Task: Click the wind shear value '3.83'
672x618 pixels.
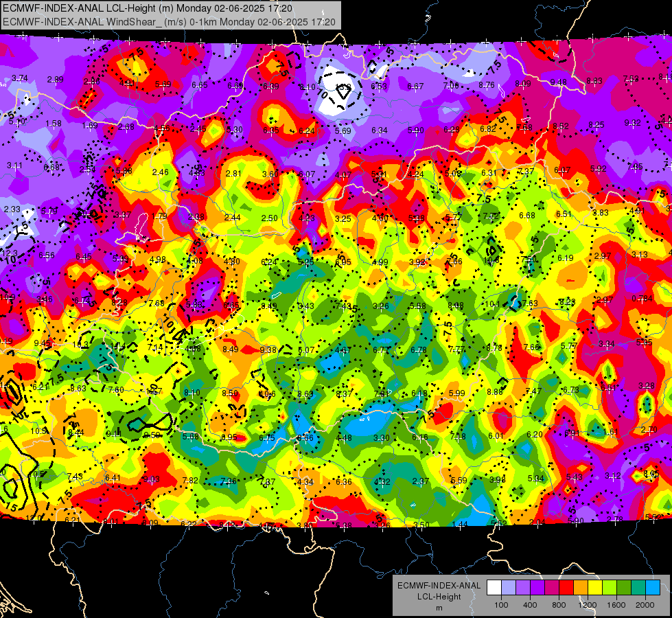Action: pos(601,213)
